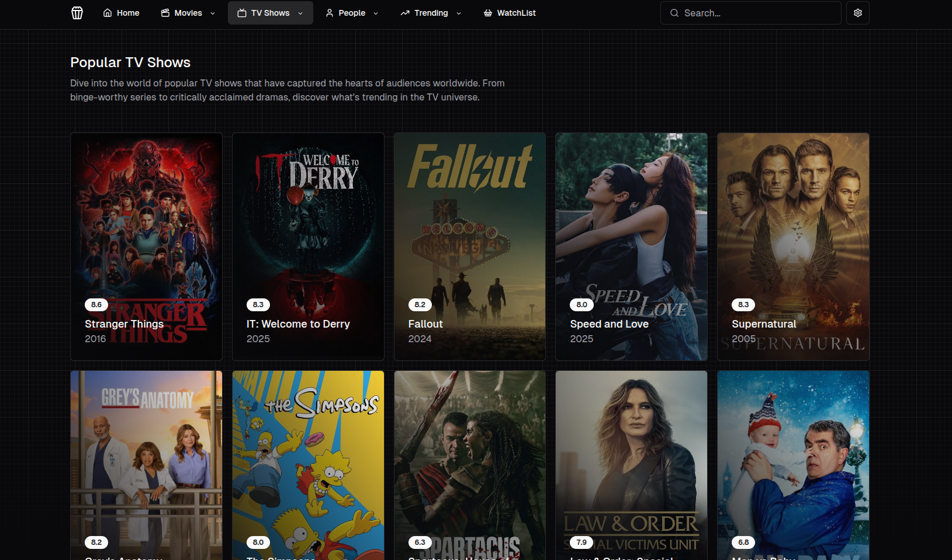Click inside the Search field

point(750,12)
